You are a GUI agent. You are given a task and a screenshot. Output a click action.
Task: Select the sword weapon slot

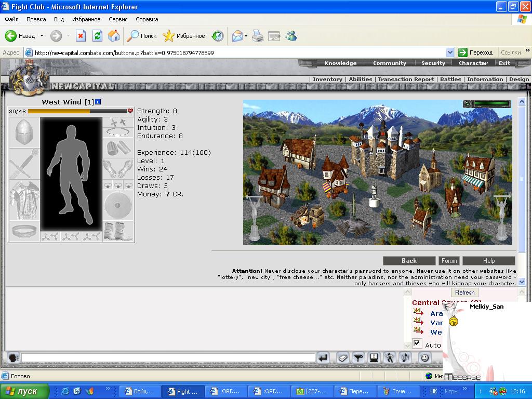24,164
